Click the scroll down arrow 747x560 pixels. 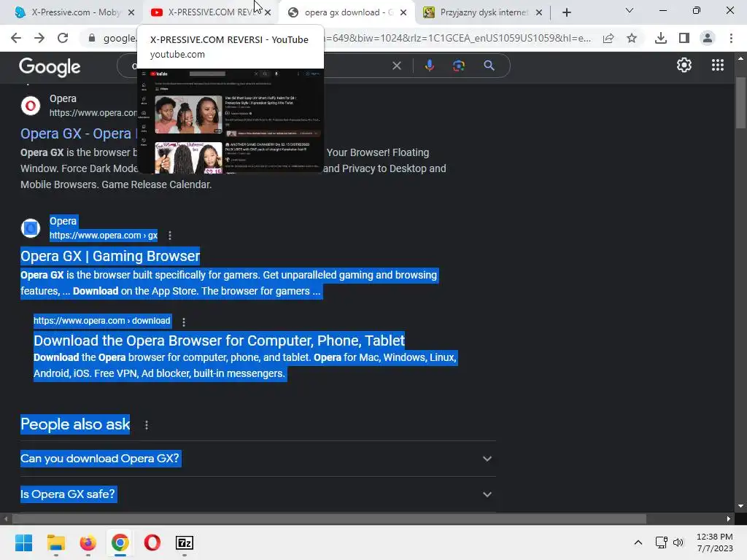(x=740, y=506)
